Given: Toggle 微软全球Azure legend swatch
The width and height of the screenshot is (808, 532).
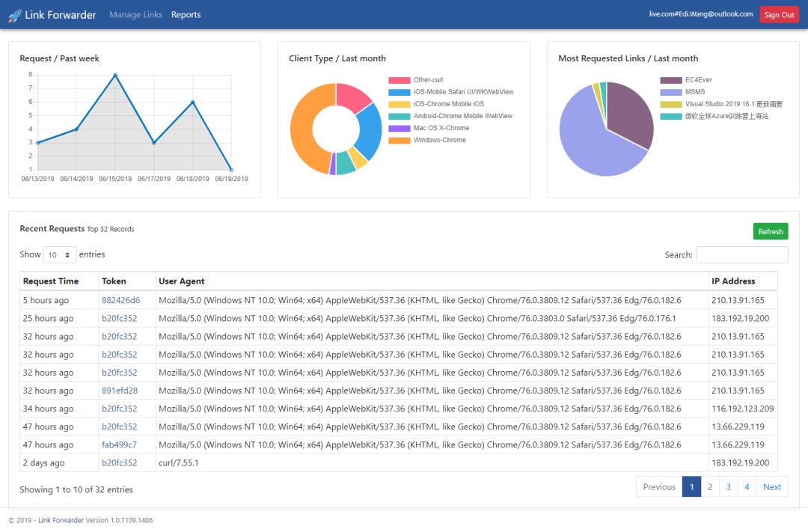Looking at the screenshot, I should click(x=671, y=116).
